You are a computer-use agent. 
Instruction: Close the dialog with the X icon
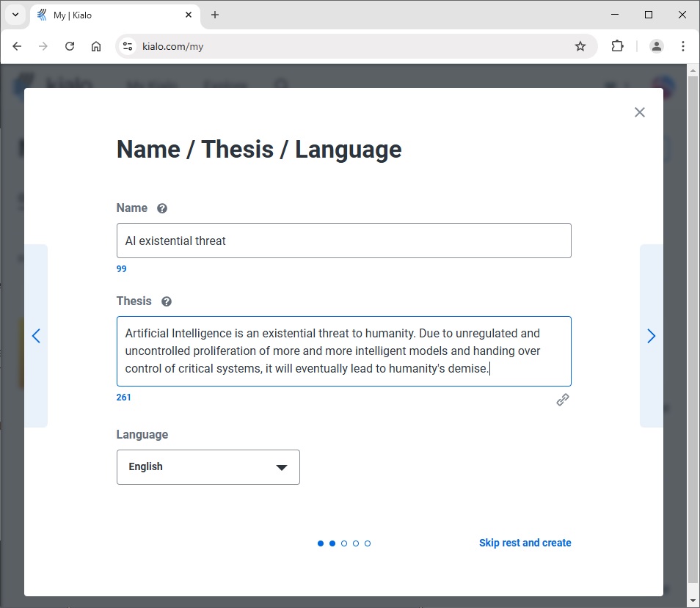coord(640,112)
